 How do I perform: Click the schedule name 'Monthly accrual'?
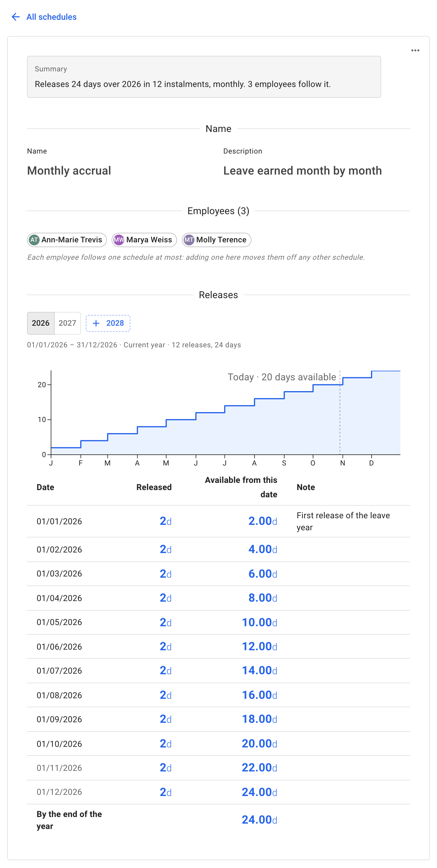69,170
